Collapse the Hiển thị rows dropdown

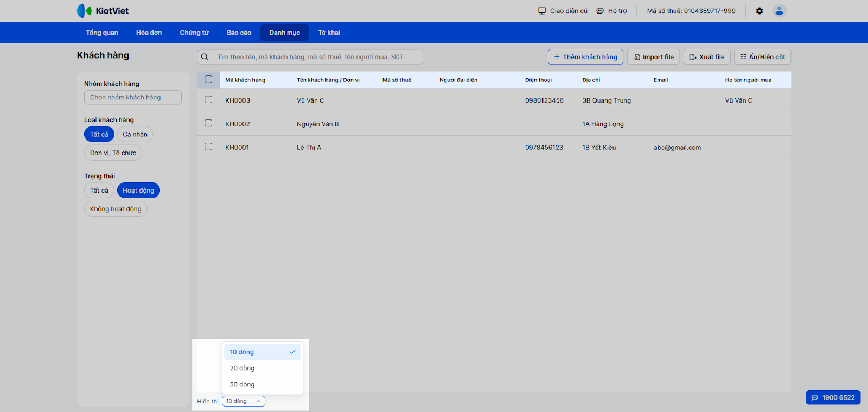[244, 401]
